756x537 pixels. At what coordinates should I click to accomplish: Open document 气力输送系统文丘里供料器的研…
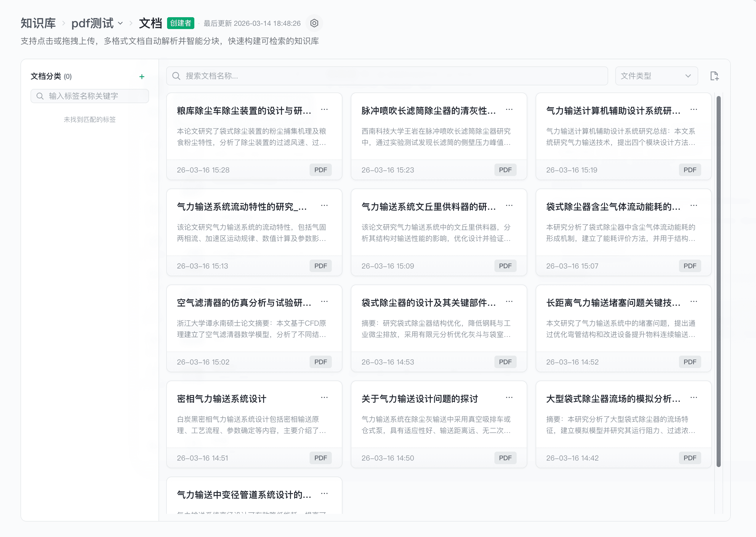coord(428,207)
